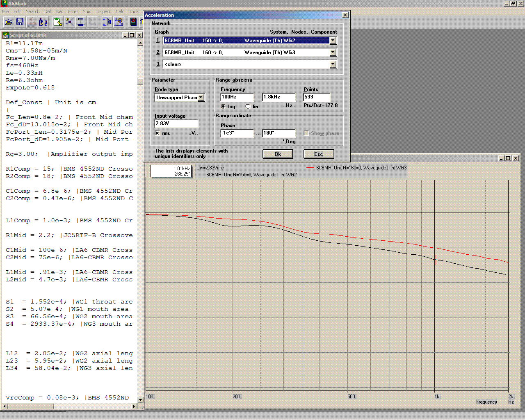Open the Net menu

click(x=60, y=11)
